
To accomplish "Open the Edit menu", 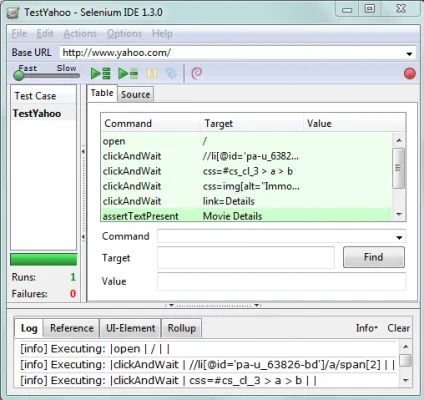I will tap(45, 33).
